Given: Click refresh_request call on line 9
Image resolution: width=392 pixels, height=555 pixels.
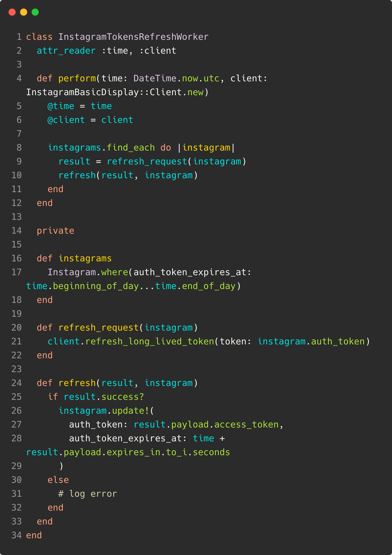Looking at the screenshot, I should [147, 162].
